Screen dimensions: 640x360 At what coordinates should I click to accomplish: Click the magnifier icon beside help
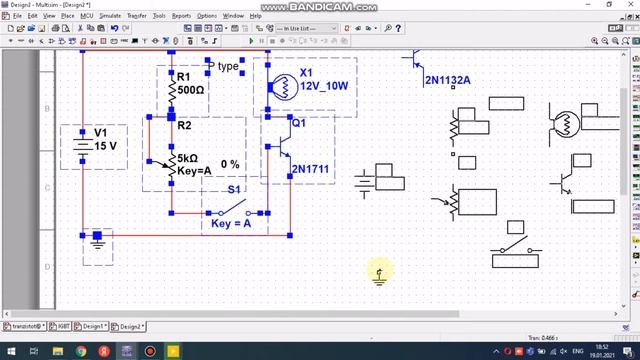[x=388, y=28]
